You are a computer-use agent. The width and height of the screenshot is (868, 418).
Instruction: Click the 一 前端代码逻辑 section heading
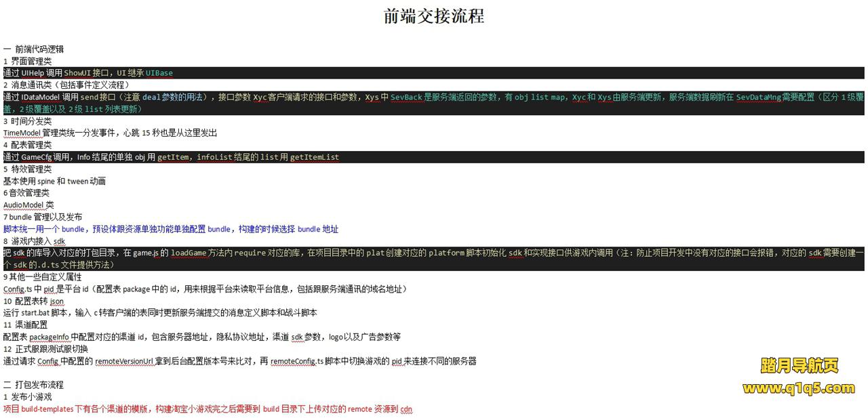coord(34,49)
